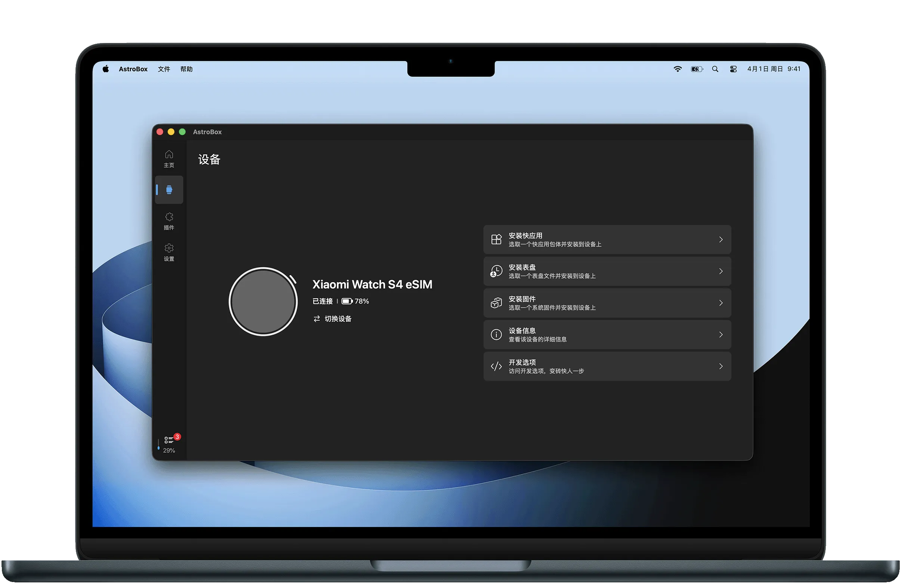Expand chevron on 安装快应用 row

pos(721,239)
